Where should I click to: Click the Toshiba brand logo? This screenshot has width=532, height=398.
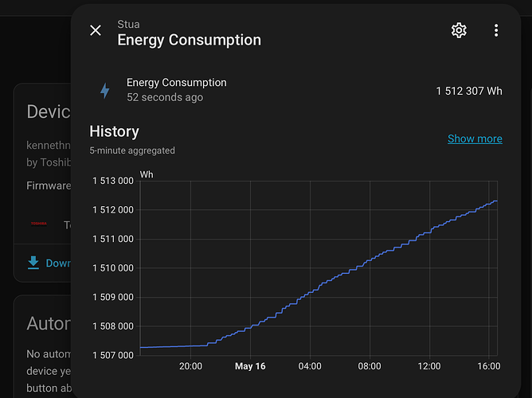[x=39, y=224]
